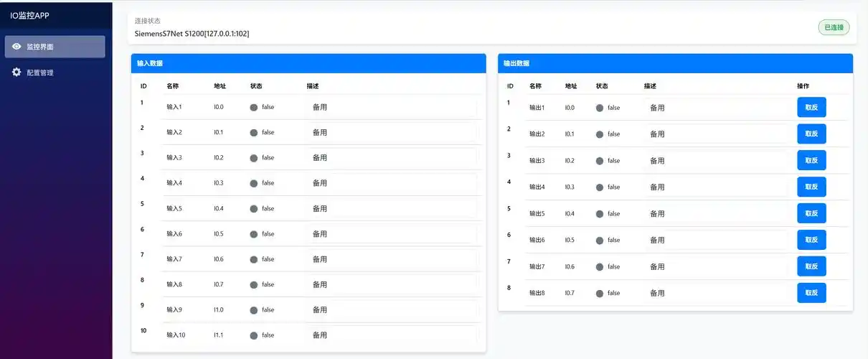Click the 输入2 description field

(392, 132)
